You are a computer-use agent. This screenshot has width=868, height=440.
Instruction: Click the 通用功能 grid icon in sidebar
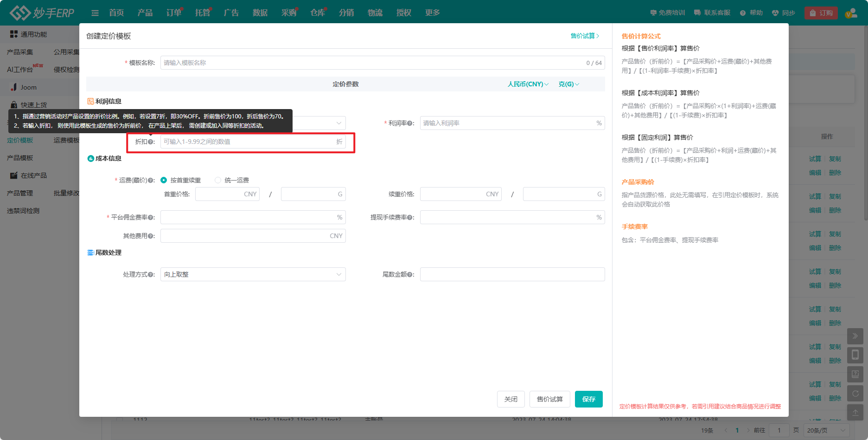click(14, 34)
